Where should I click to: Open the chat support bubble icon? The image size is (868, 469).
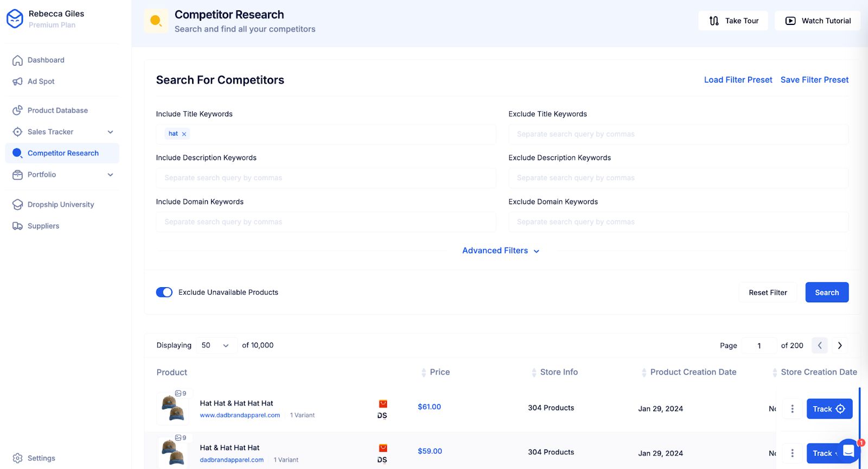pos(848,452)
